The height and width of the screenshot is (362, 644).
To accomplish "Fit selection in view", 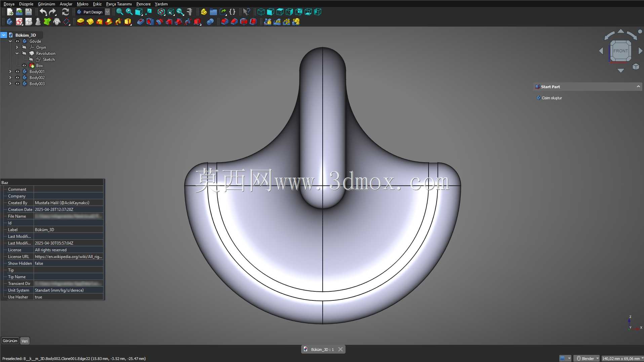I will click(x=129, y=12).
